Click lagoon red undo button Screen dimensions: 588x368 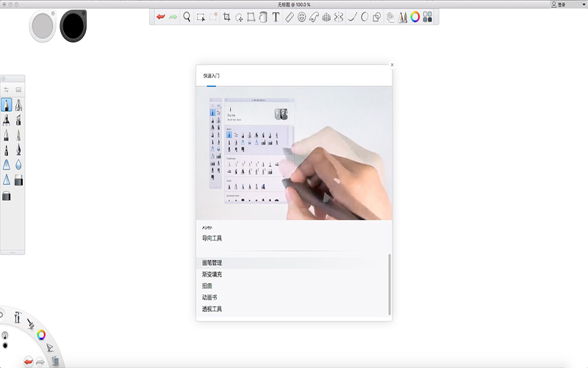tap(28, 362)
